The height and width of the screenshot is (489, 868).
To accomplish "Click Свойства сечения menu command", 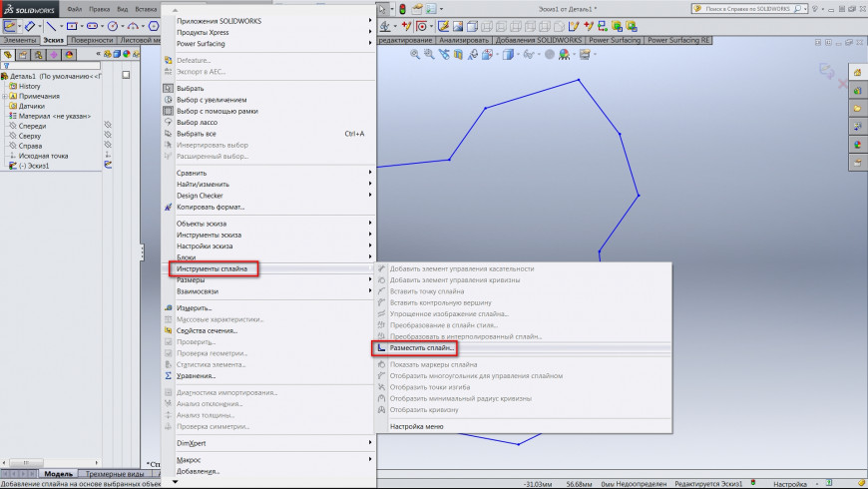I will click(208, 330).
